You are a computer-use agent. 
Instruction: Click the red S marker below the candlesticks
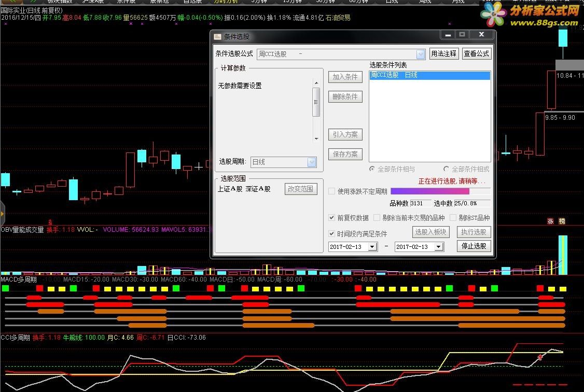tap(50, 222)
